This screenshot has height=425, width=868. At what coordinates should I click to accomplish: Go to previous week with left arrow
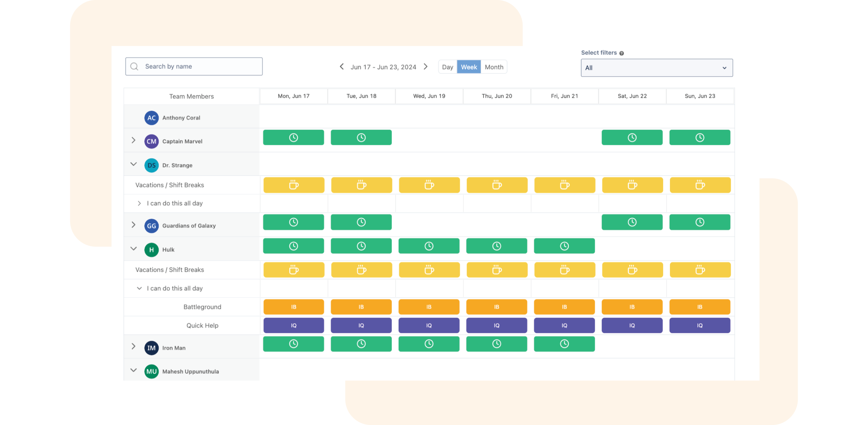(x=342, y=67)
